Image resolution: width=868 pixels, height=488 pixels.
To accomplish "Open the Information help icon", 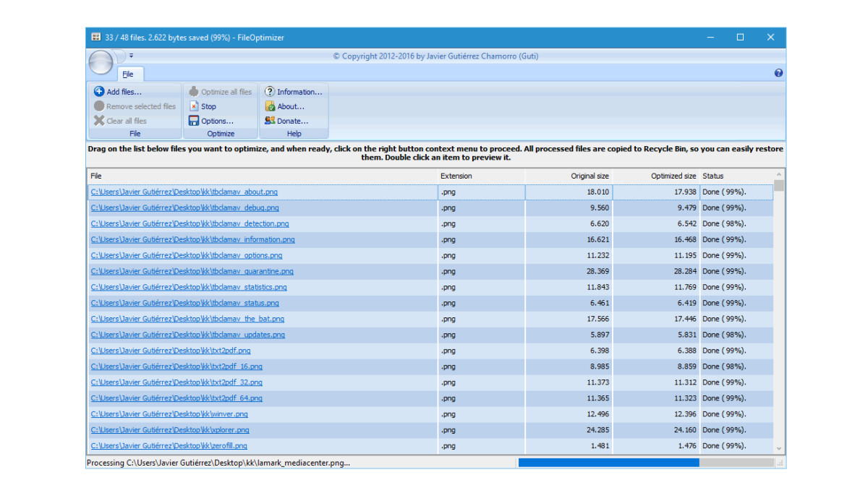I will coord(270,92).
